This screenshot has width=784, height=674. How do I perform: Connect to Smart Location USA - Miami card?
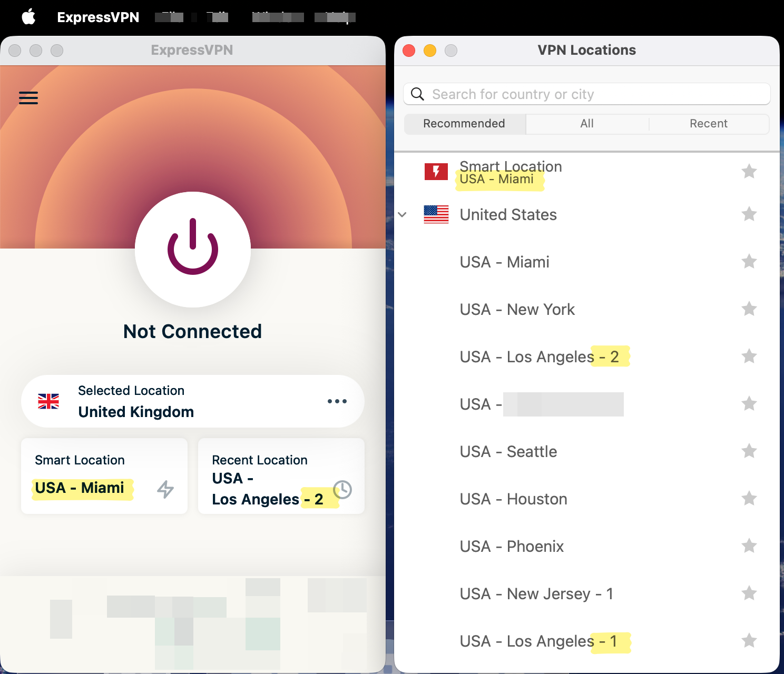(104, 476)
